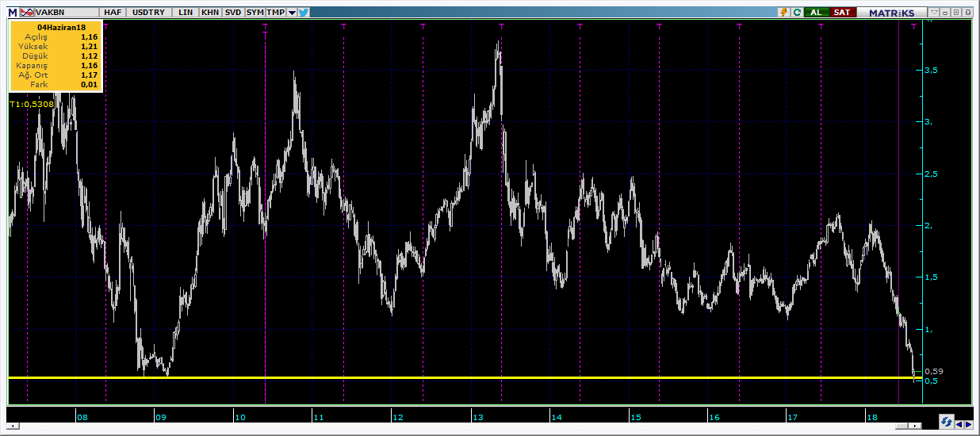Open the SYM symbol menu
Screen dimensions: 980x436
coord(255,13)
